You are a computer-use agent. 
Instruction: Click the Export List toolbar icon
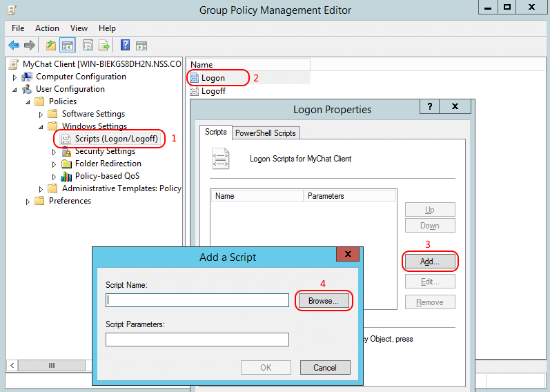[x=104, y=46]
